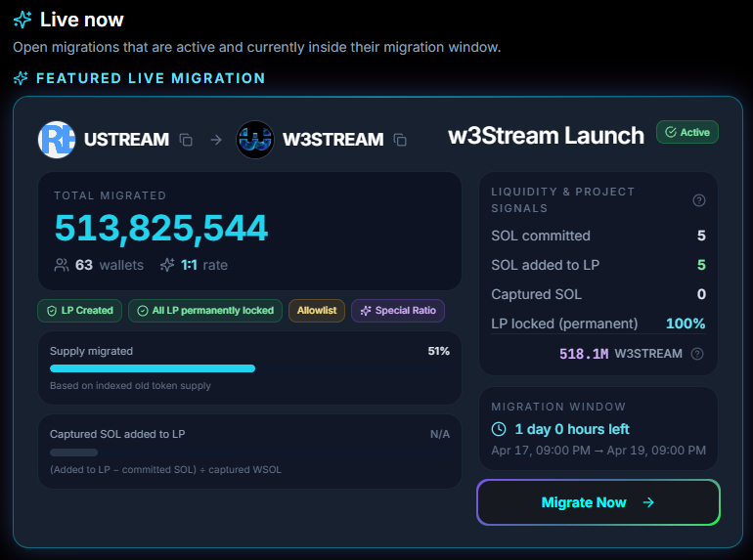753x560 pixels.
Task: Click the SOL added to LP row
Action: 598,265
